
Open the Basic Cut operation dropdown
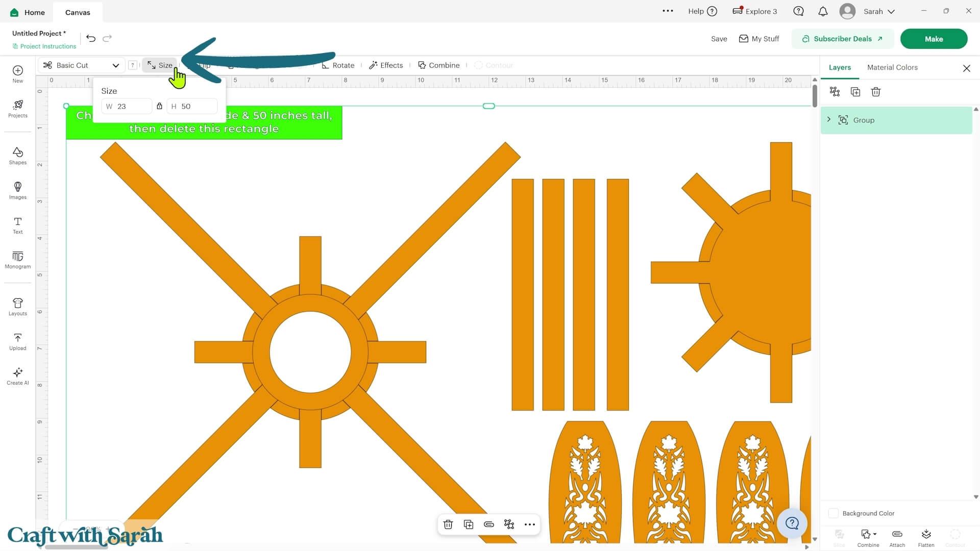[x=82, y=65]
